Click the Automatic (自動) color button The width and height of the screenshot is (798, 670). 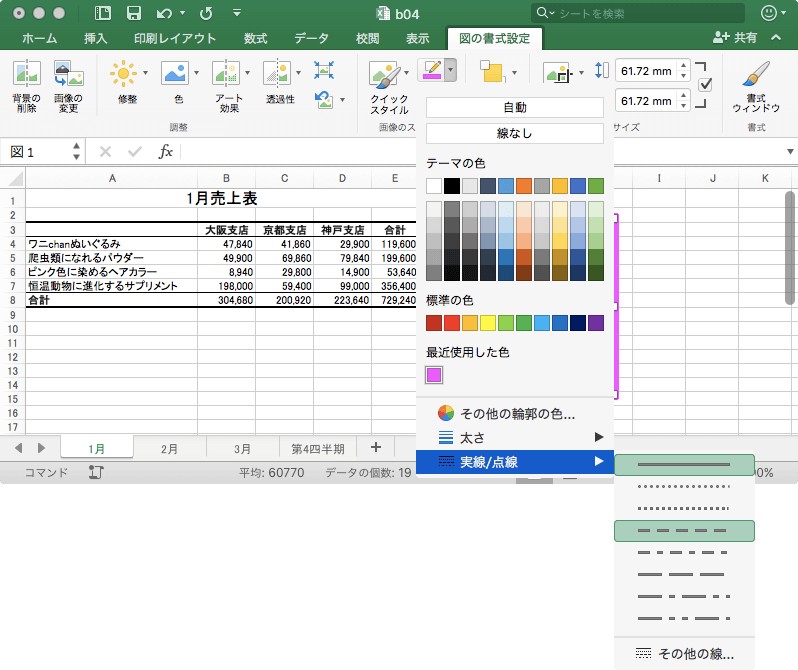click(515, 107)
